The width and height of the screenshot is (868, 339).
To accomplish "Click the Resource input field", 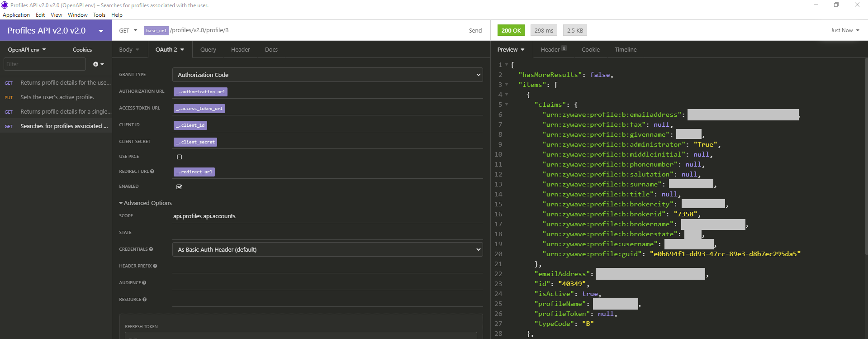I will pyautogui.click(x=327, y=300).
